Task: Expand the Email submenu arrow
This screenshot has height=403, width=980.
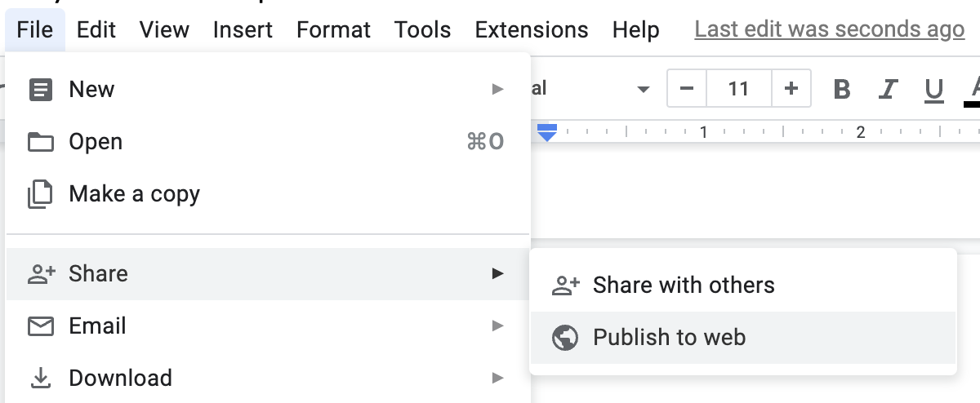Action: click(x=497, y=326)
